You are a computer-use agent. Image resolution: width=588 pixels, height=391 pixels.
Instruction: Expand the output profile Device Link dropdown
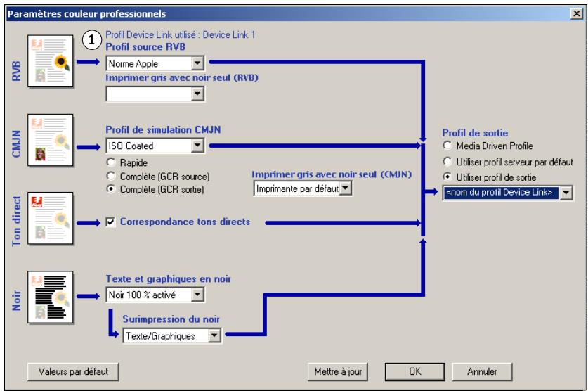coord(566,193)
